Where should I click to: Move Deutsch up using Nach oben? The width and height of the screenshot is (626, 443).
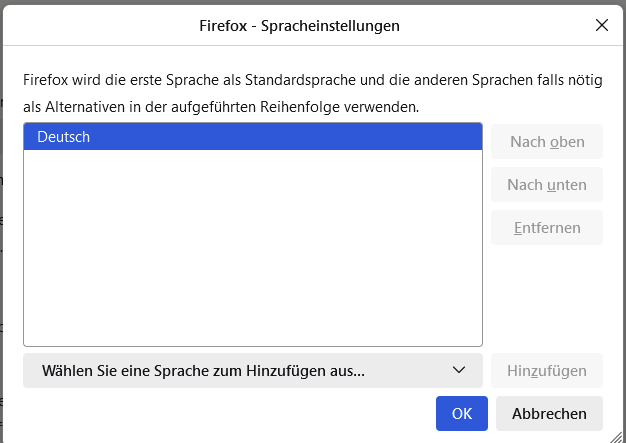coord(547,142)
